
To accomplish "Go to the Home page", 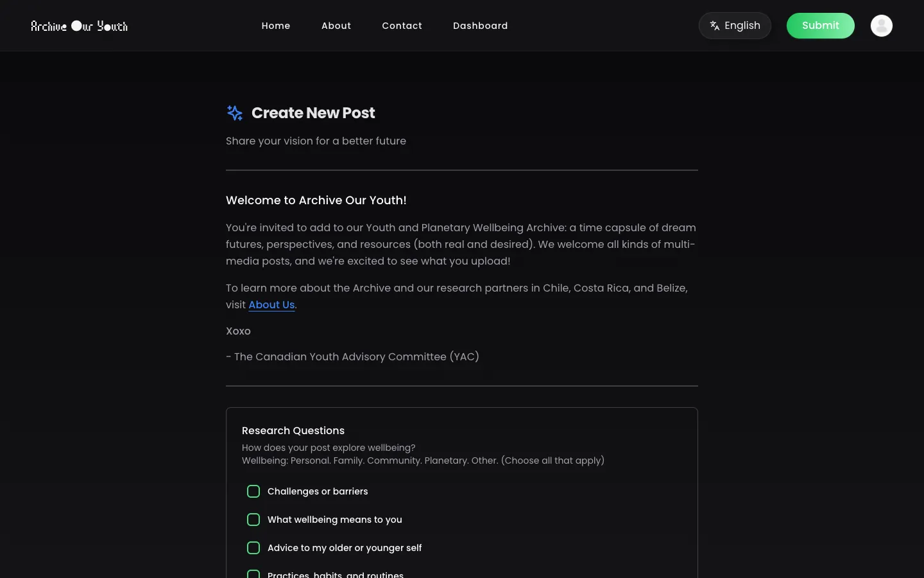I will 276,26.
